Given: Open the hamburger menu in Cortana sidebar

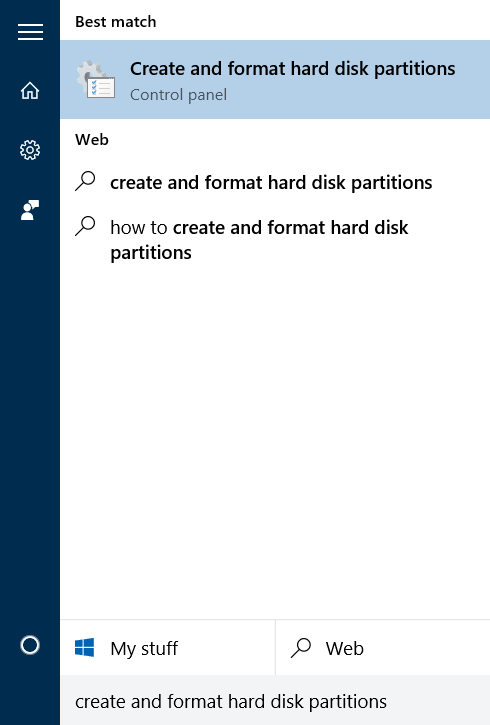Looking at the screenshot, I should (x=30, y=32).
